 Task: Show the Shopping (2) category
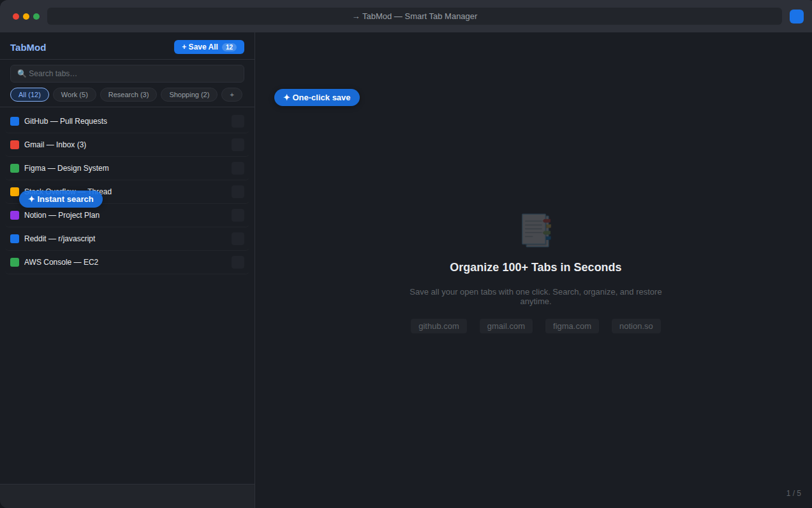point(189,95)
